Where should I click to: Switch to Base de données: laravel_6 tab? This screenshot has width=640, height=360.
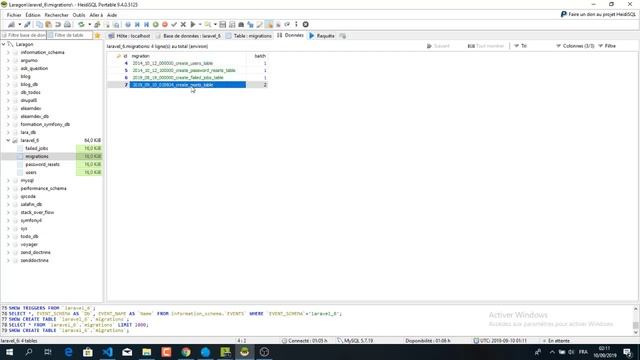(189, 36)
